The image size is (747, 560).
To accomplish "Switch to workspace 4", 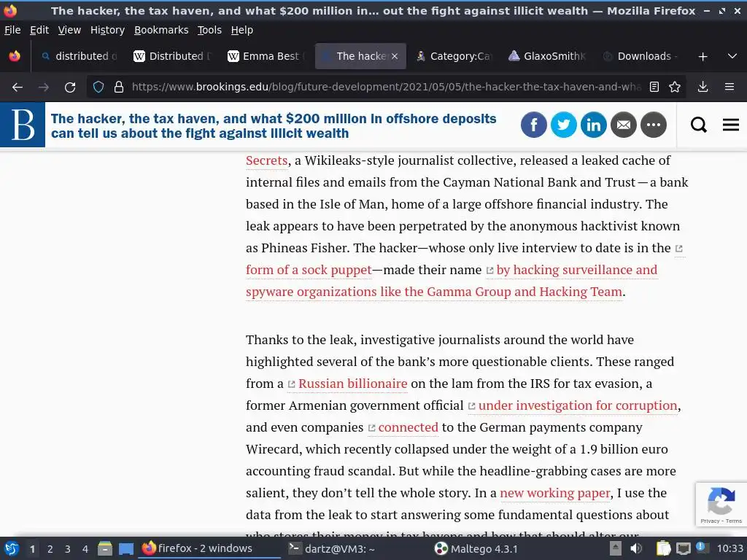I will 85,549.
